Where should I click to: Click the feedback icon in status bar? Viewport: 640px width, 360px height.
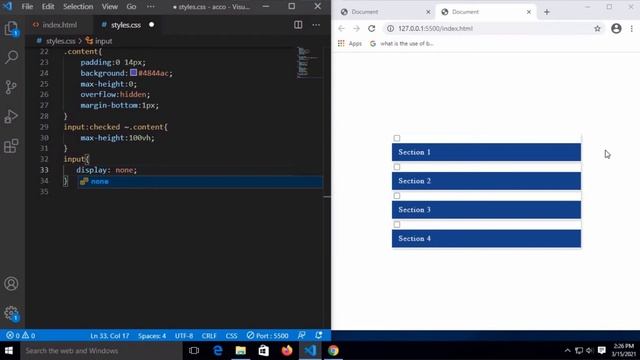click(302, 336)
